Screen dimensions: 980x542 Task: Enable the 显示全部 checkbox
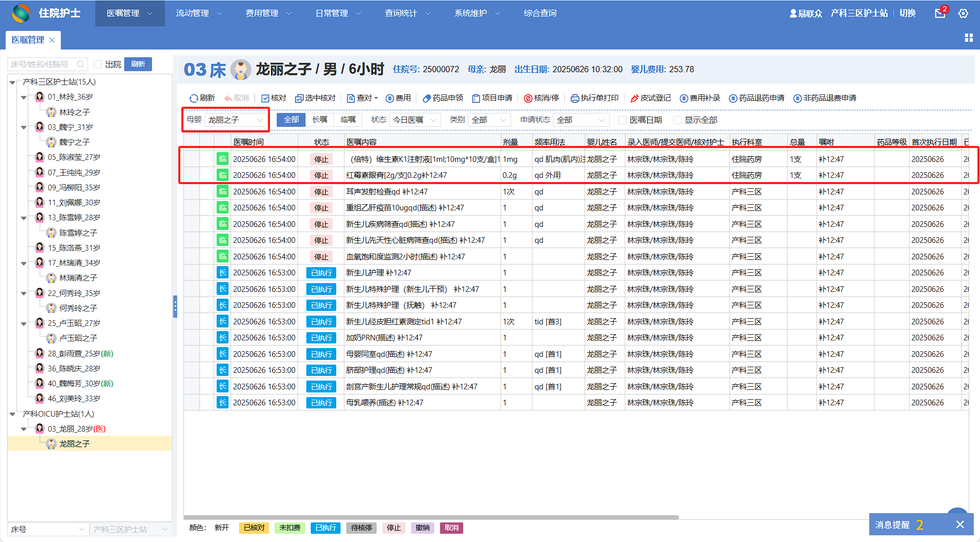click(678, 120)
